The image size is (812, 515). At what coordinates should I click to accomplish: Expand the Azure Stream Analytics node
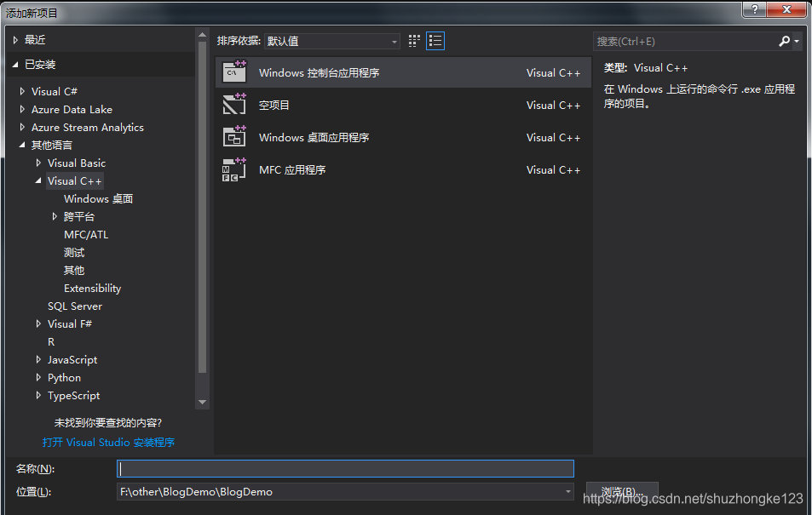coord(22,127)
